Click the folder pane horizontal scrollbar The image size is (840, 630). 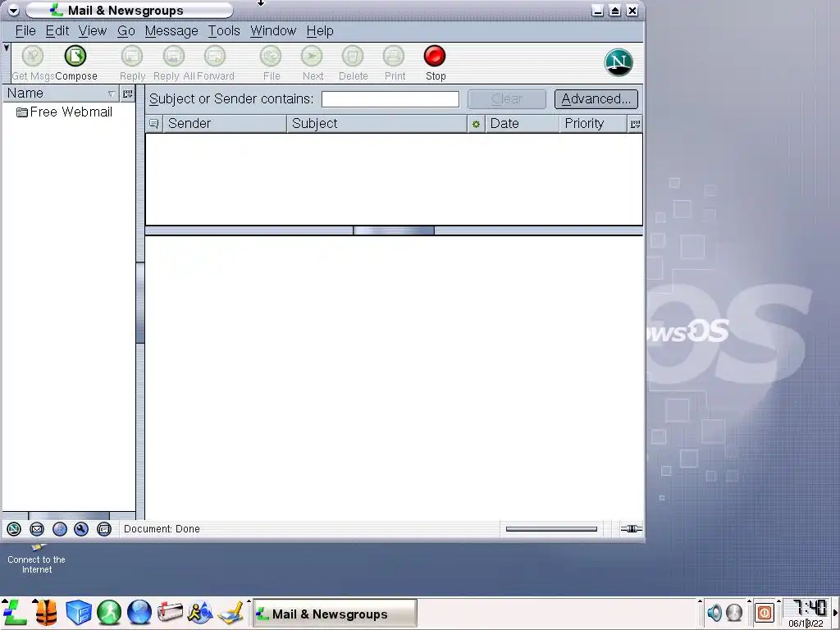tap(69, 516)
